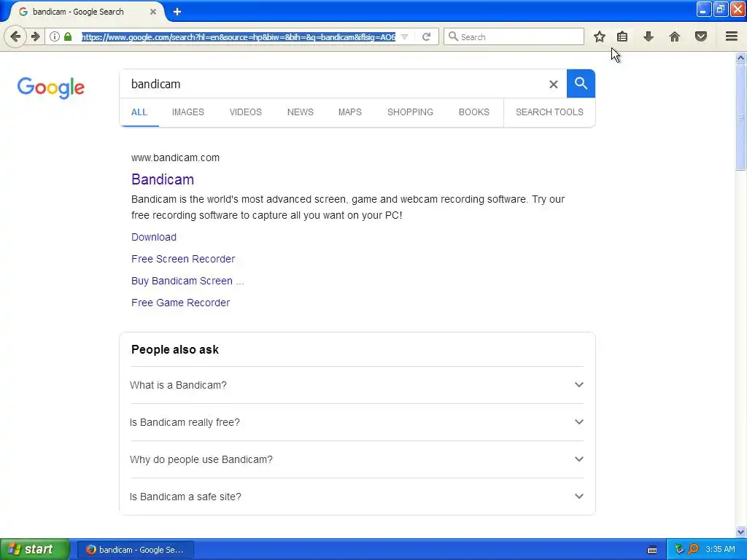The image size is (747, 560).
Task: Open the Windows Start button
Action: (x=34, y=549)
